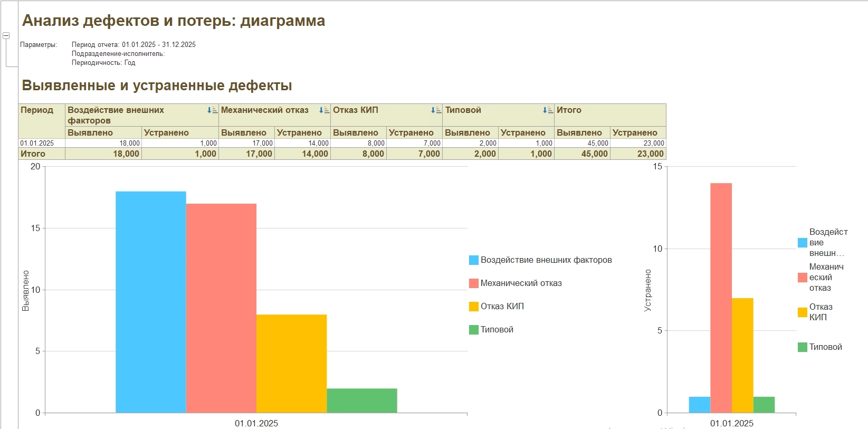Viewport: 868px width, 429px height.
Task: Select the green bar in Выявлено chart
Action: coord(361,401)
